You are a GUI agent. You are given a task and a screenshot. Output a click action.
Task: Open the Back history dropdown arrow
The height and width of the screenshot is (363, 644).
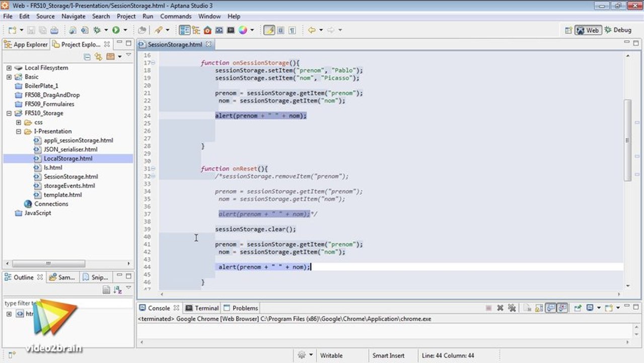[x=320, y=30]
